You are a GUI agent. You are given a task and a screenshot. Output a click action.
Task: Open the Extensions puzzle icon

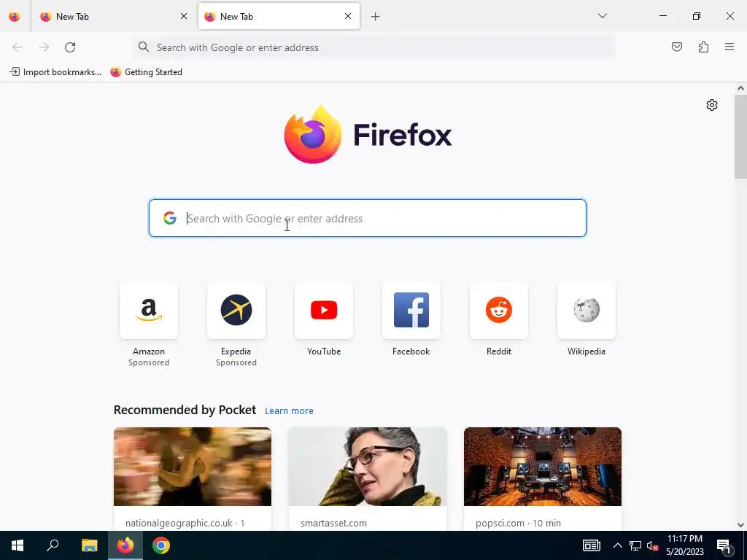point(704,47)
